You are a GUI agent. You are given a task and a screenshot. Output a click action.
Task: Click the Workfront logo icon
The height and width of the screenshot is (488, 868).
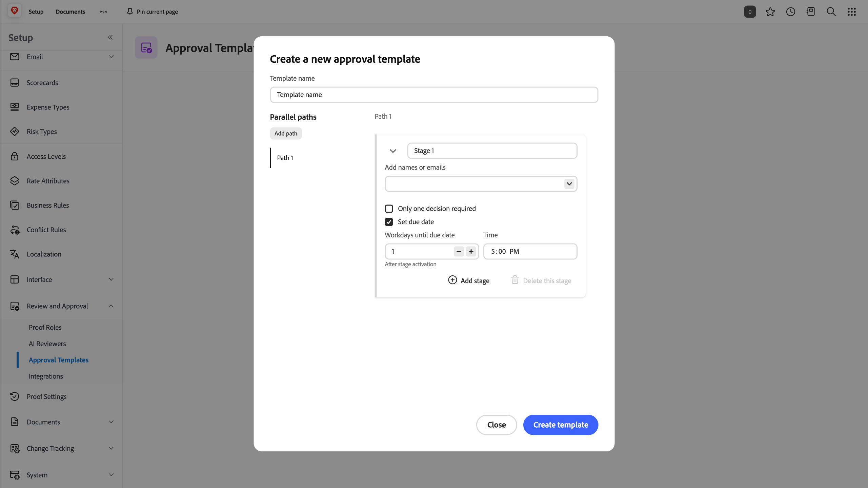click(14, 11)
